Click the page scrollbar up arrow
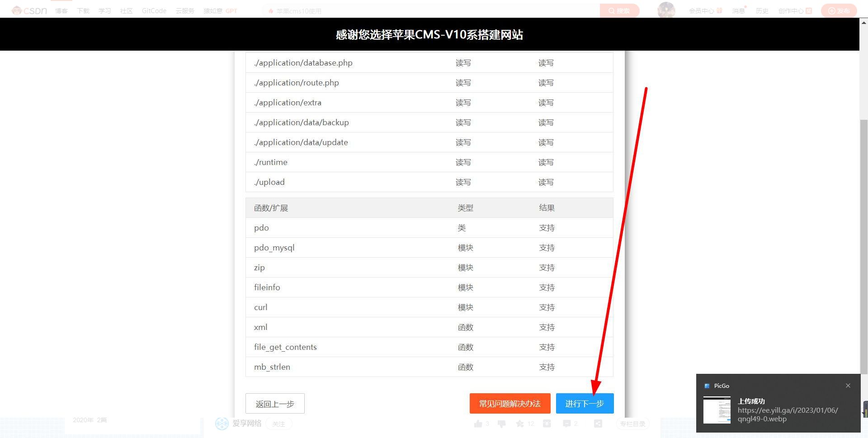Image resolution: width=868 pixels, height=438 pixels. click(863, 22)
